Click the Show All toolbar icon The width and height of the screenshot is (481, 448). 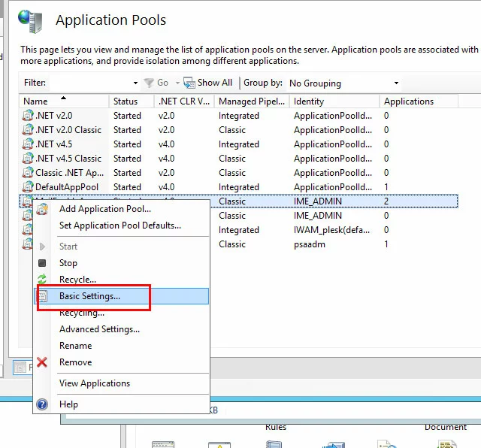[190, 83]
